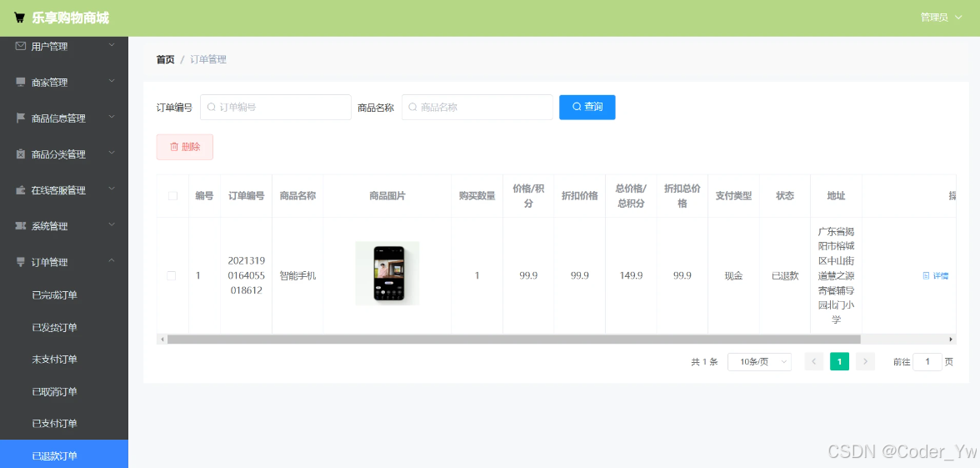
Task: Click the trophy icon beside 在线客服管理
Action: tap(21, 189)
